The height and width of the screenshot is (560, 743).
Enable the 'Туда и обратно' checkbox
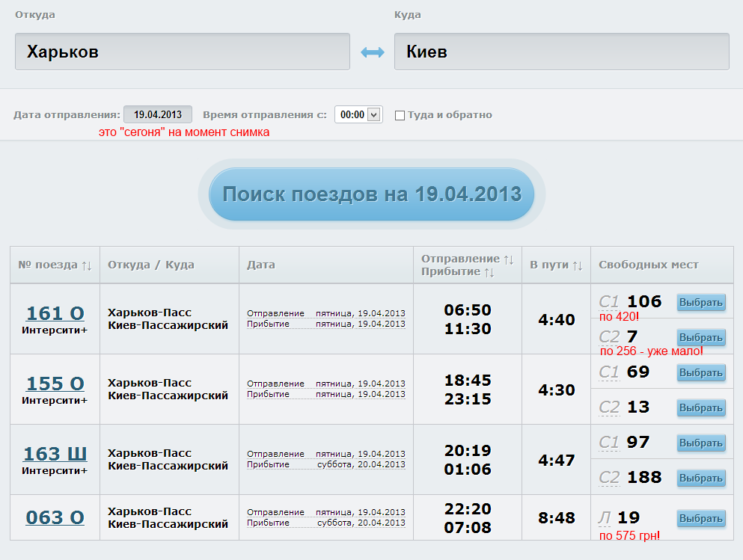(400, 115)
